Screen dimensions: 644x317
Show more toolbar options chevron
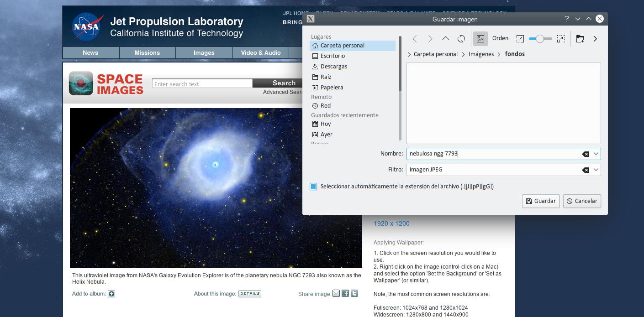(x=595, y=39)
